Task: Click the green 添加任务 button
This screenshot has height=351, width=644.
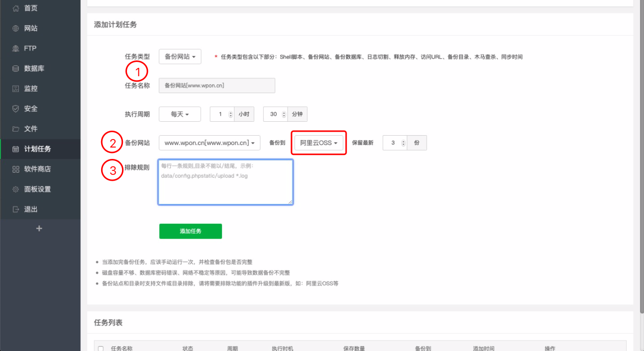Action: click(190, 231)
